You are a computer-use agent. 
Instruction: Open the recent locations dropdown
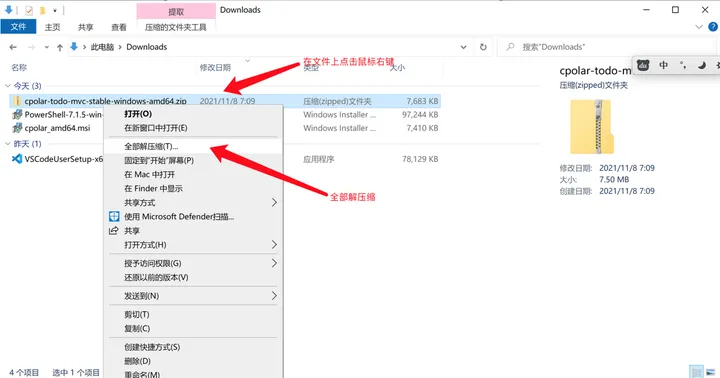pyautogui.click(x=46, y=47)
